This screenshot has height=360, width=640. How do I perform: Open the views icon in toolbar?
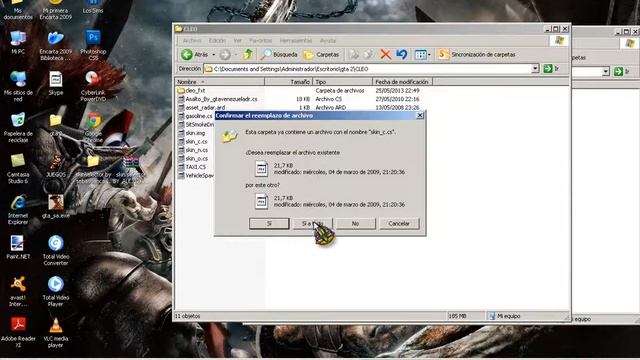420,54
